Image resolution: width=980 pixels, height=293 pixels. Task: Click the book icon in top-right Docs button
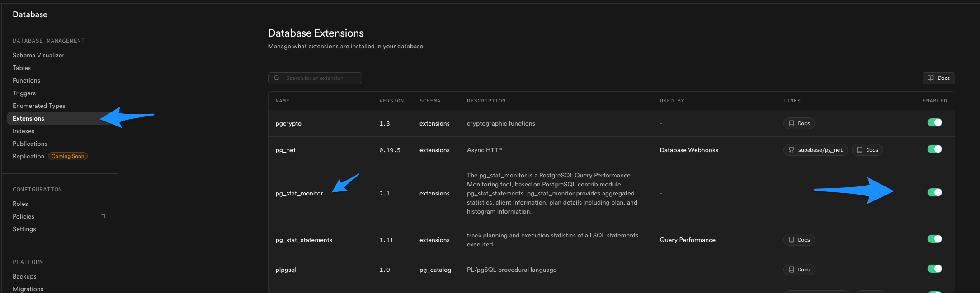[931, 78]
